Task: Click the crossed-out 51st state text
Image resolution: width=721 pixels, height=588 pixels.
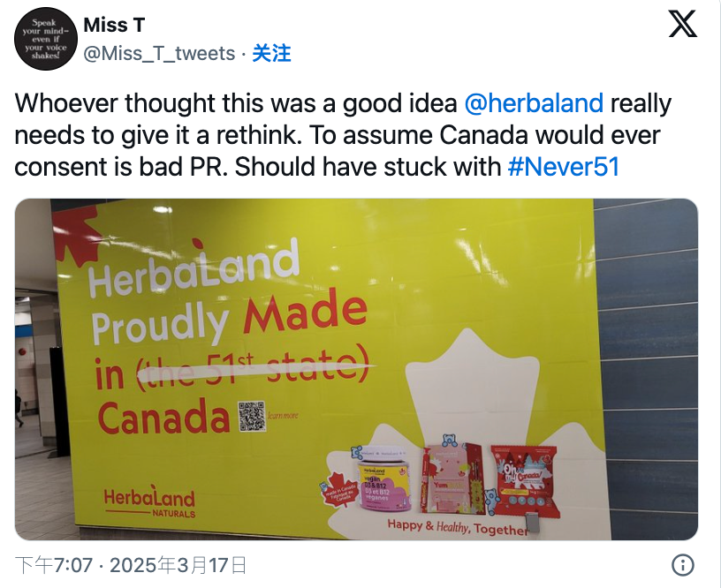Action: [x=254, y=370]
